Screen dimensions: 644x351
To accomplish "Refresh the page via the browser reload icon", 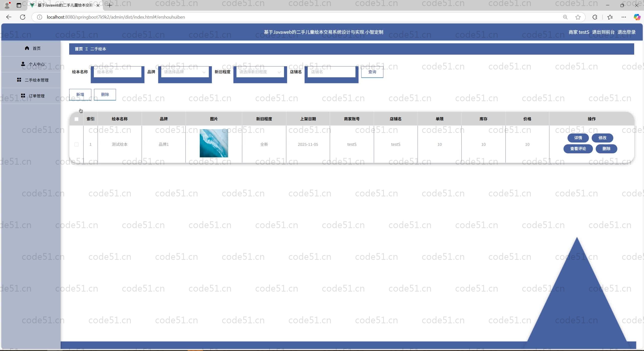I will (x=23, y=17).
